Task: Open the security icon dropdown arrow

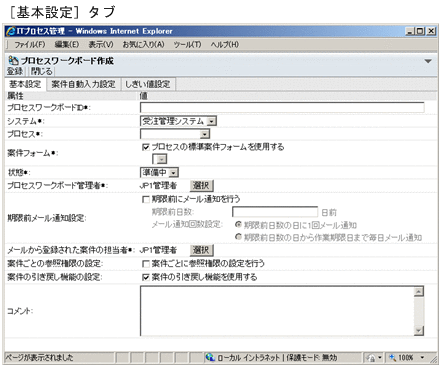Action: (x=380, y=358)
